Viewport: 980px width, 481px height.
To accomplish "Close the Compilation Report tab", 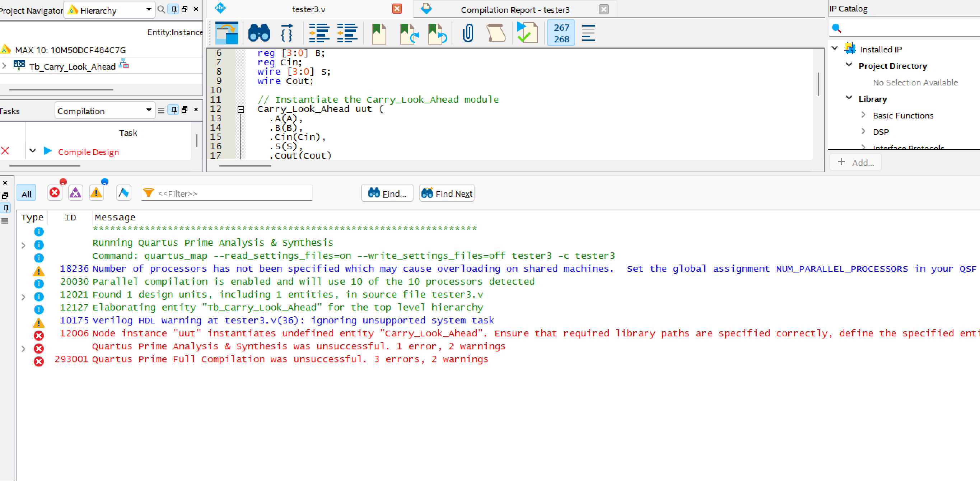I will tap(604, 9).
